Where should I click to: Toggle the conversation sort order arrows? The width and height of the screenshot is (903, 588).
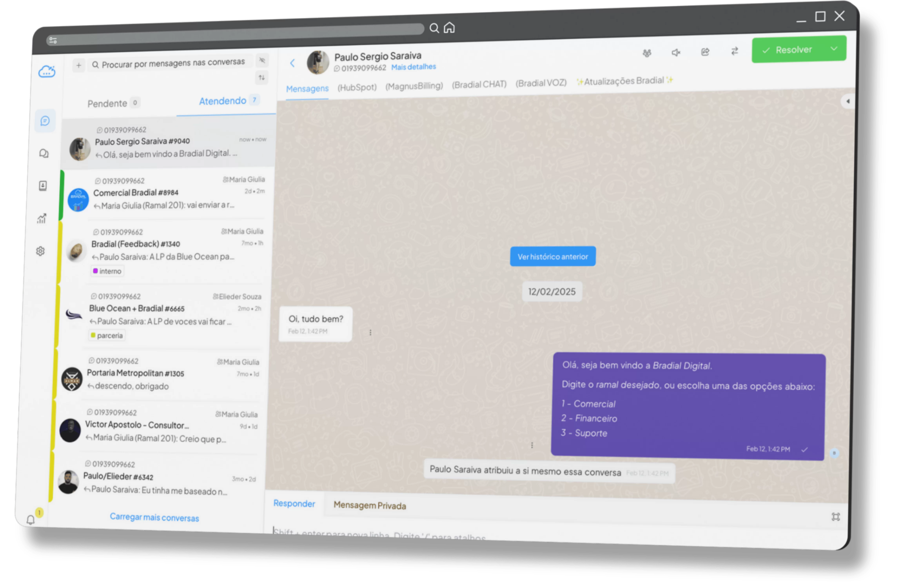pyautogui.click(x=262, y=78)
